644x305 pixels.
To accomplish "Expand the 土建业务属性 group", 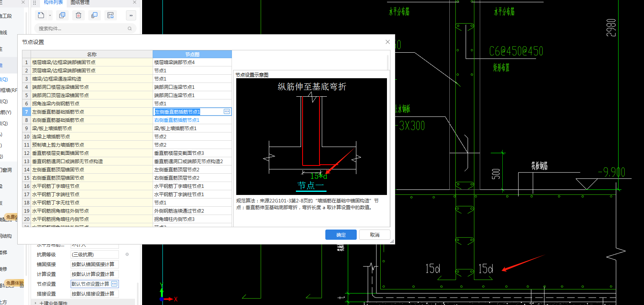I will pyautogui.click(x=36, y=303).
